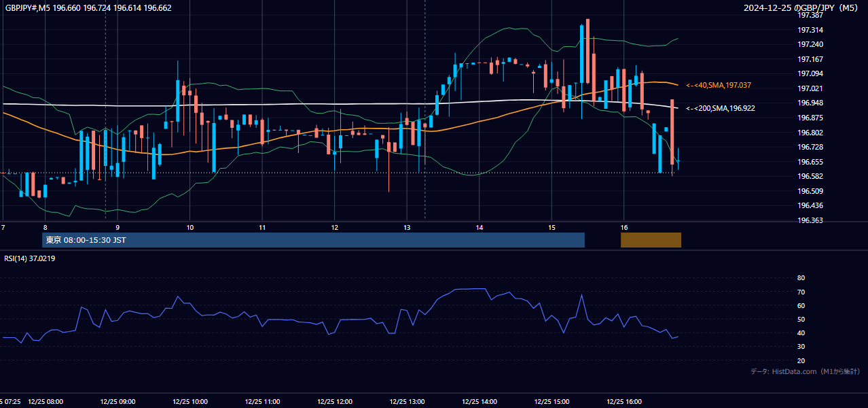Image resolution: width=868 pixels, height=408 pixels.
Task: Click the RSI level 70 label
Action: [801, 292]
